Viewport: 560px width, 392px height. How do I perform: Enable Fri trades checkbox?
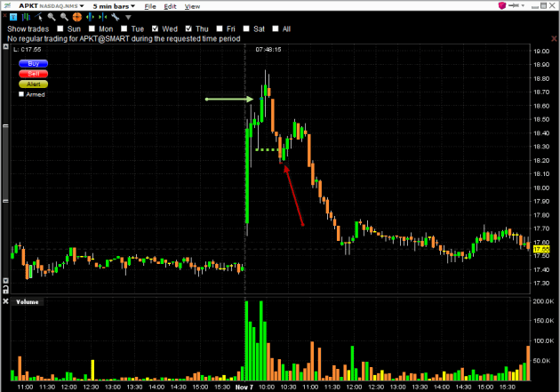(220, 28)
